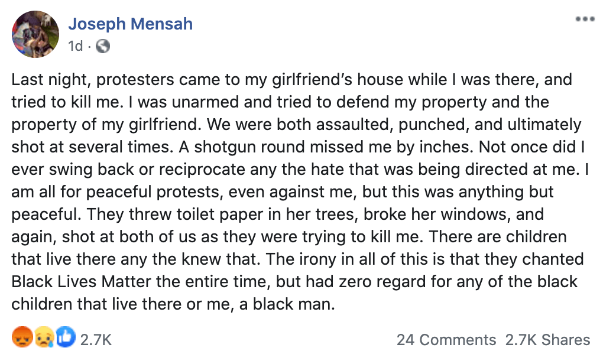Open the 24 Comments list
Screen dimensions: 603x364
(x=446, y=340)
